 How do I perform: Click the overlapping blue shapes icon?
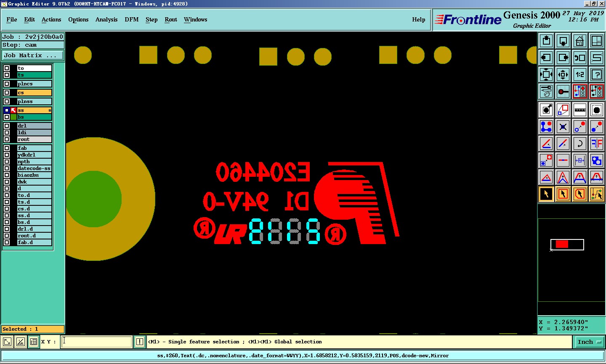tap(597, 160)
